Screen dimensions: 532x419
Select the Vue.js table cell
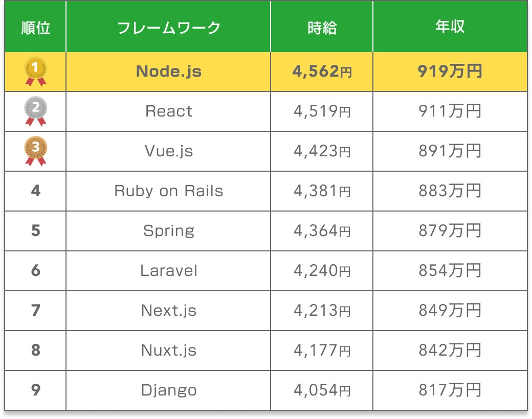pos(169,151)
